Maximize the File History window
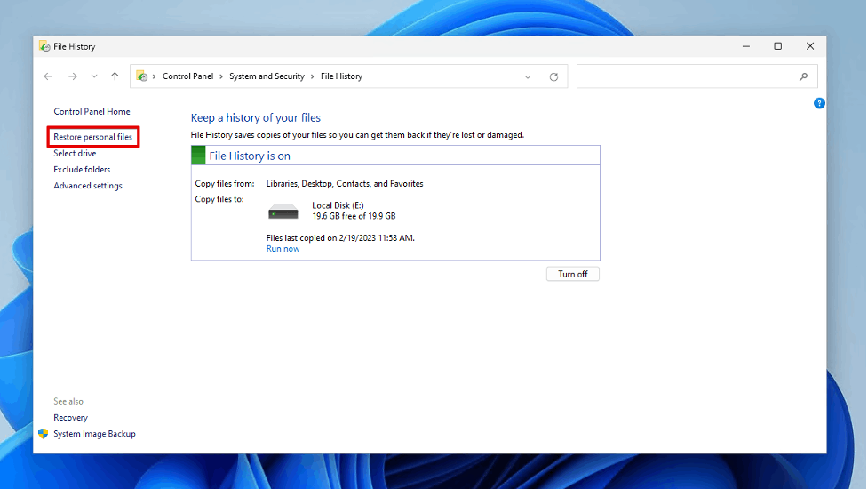 (x=777, y=46)
